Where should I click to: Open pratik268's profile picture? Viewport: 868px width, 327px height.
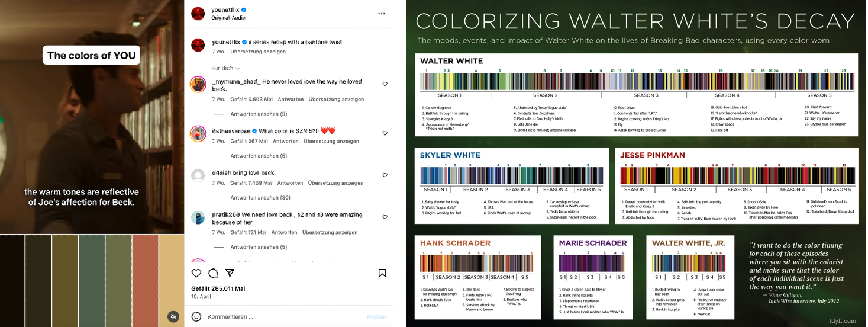pyautogui.click(x=198, y=217)
